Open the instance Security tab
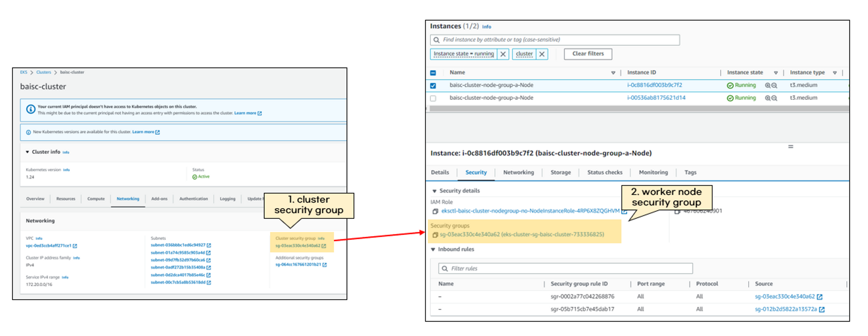The height and width of the screenshot is (336, 868). tap(476, 173)
